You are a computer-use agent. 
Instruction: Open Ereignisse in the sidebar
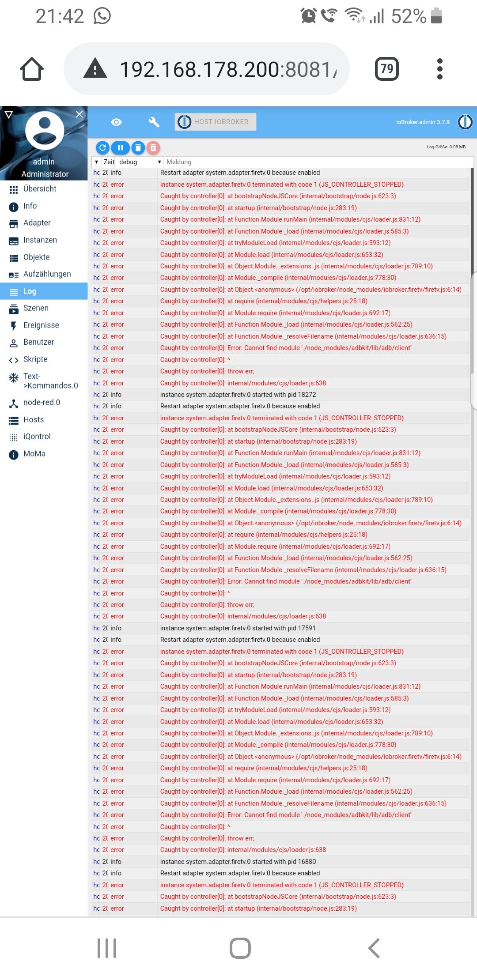click(x=44, y=325)
